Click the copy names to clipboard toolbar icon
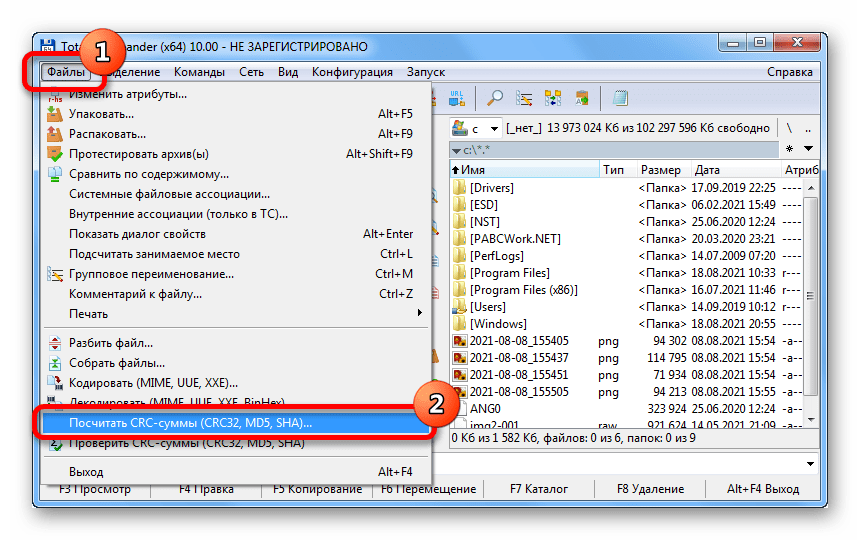 (x=582, y=98)
